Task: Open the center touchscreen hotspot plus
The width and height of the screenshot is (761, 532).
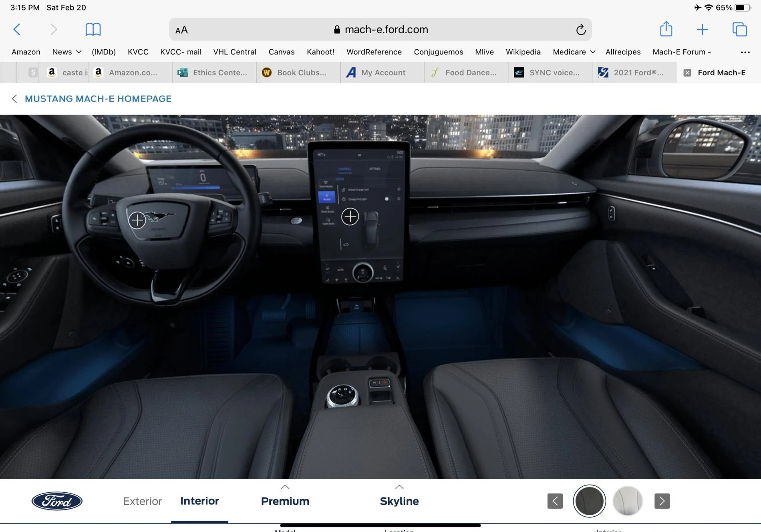Action: (350, 216)
